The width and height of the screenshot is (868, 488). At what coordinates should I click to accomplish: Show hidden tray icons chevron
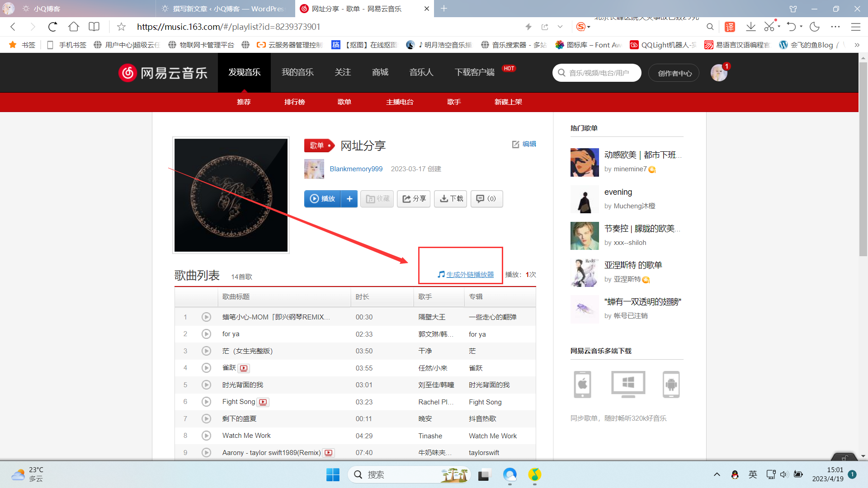(717, 474)
